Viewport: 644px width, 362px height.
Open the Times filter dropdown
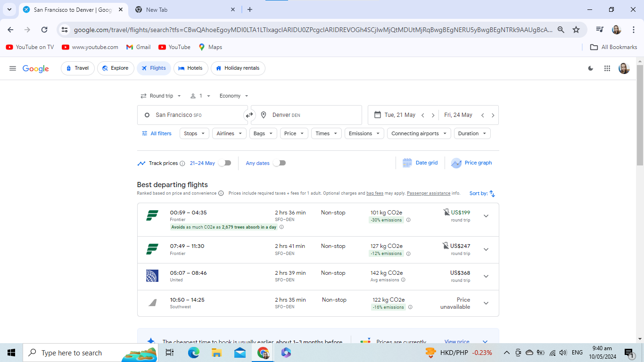click(x=326, y=134)
